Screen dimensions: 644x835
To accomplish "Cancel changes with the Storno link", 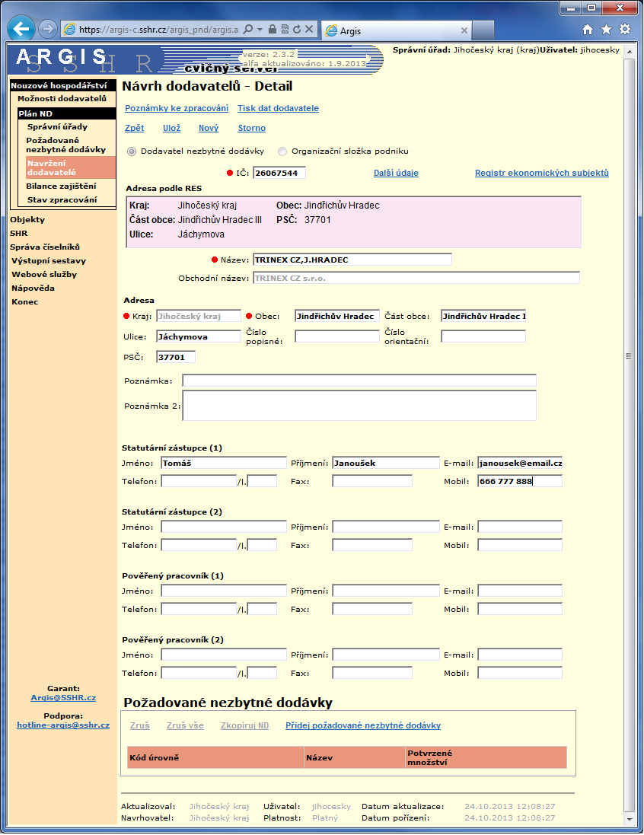I will (252, 128).
